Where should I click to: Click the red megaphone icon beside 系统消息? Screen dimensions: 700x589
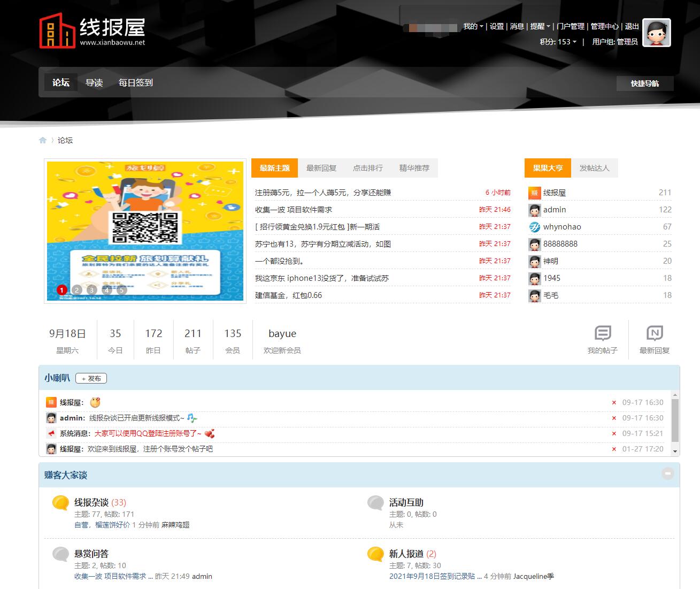(x=51, y=433)
